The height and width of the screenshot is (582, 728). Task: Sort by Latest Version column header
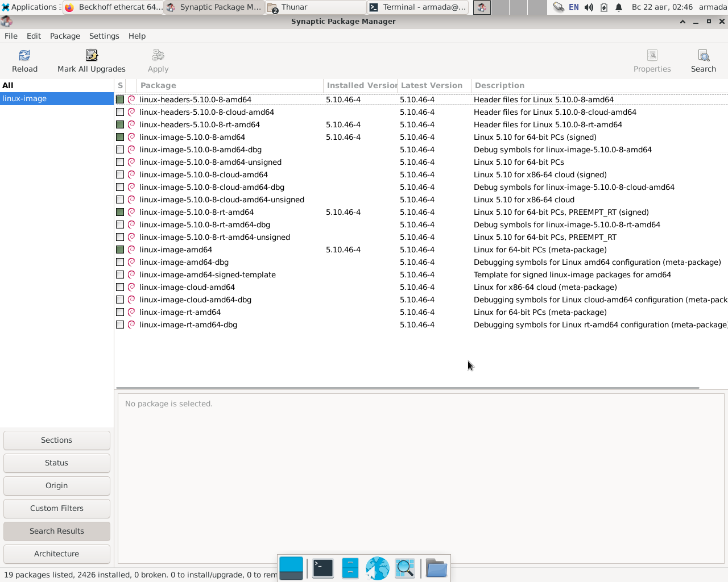tap(435, 86)
